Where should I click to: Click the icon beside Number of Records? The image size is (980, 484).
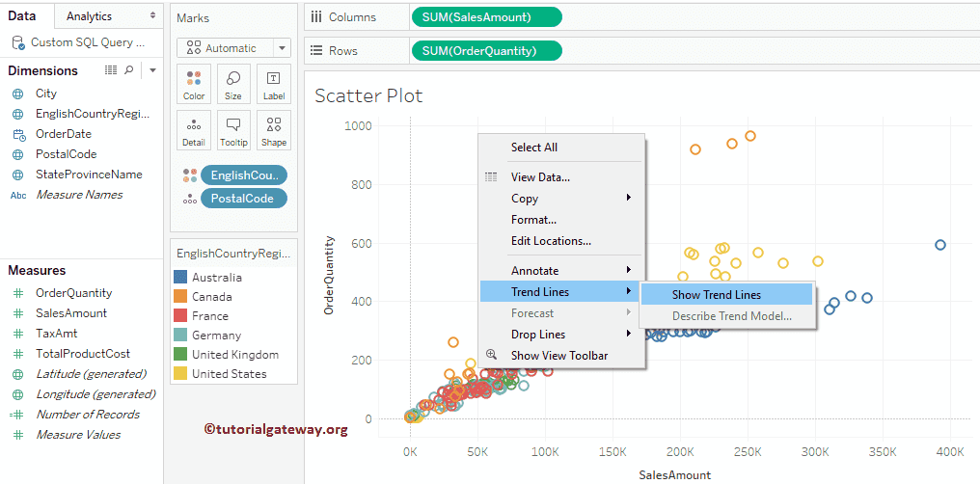tap(16, 415)
